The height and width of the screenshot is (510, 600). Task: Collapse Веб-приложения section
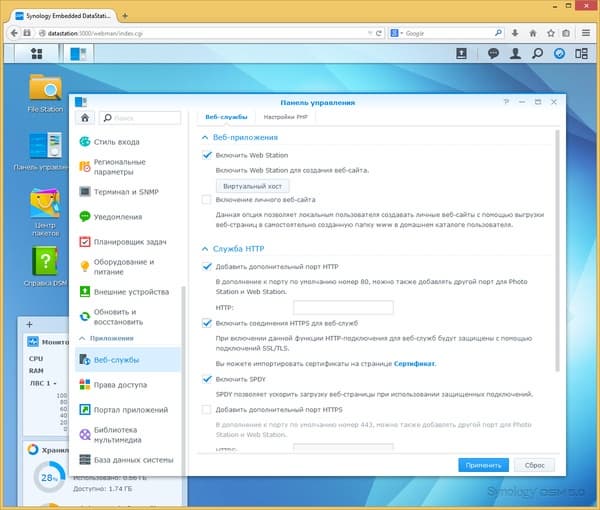[205, 137]
